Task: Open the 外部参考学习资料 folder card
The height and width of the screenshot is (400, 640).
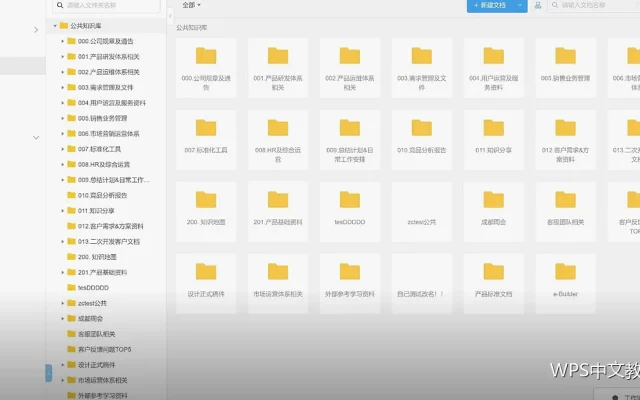Action: pos(350,284)
